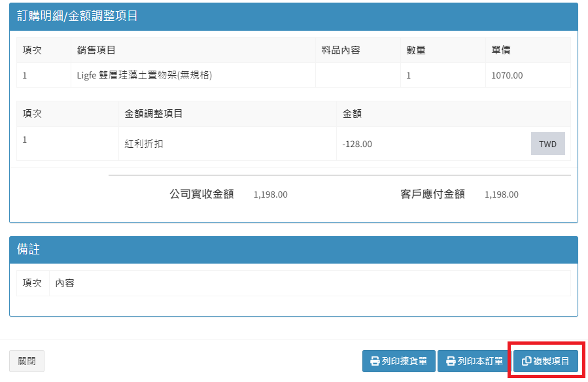Click the 單價 column header
This screenshot has width=588, height=382.
click(x=501, y=50)
